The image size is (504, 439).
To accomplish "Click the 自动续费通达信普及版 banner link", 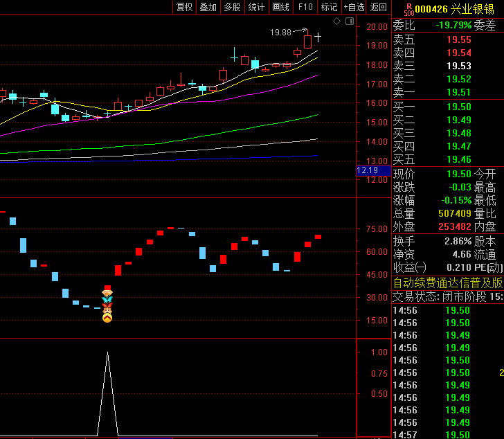I will pyautogui.click(x=448, y=283).
